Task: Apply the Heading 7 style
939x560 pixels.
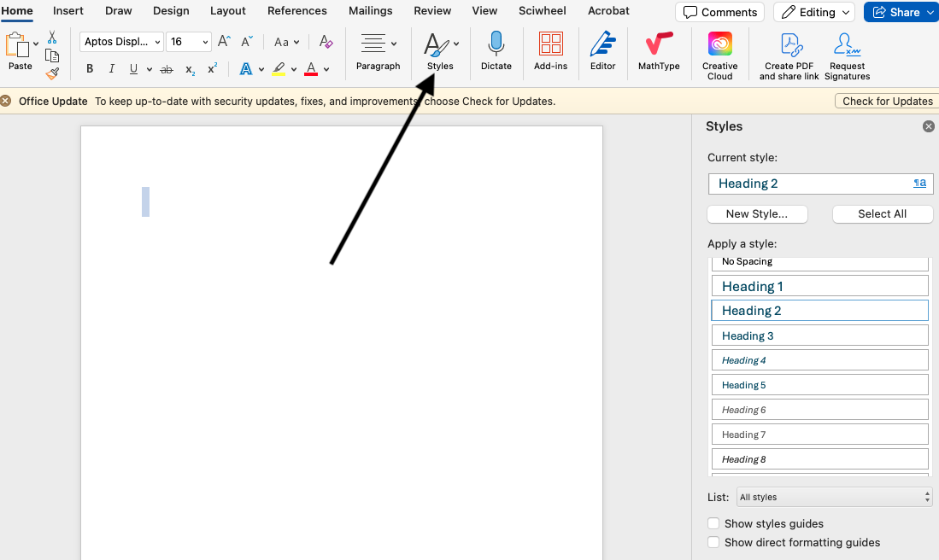Action: [820, 435]
